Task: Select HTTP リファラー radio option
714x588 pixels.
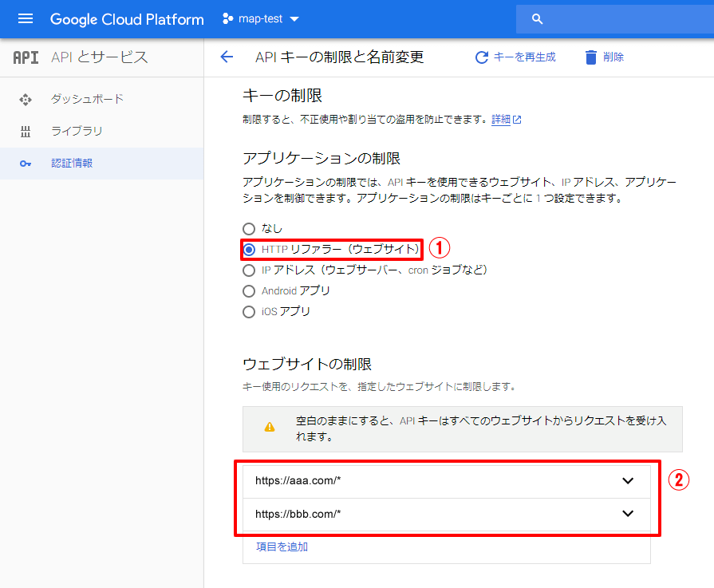Action: (x=249, y=250)
